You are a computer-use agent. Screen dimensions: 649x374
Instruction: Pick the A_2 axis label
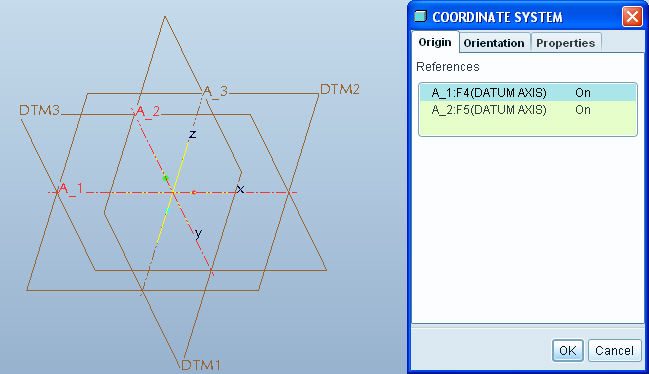pos(147,112)
